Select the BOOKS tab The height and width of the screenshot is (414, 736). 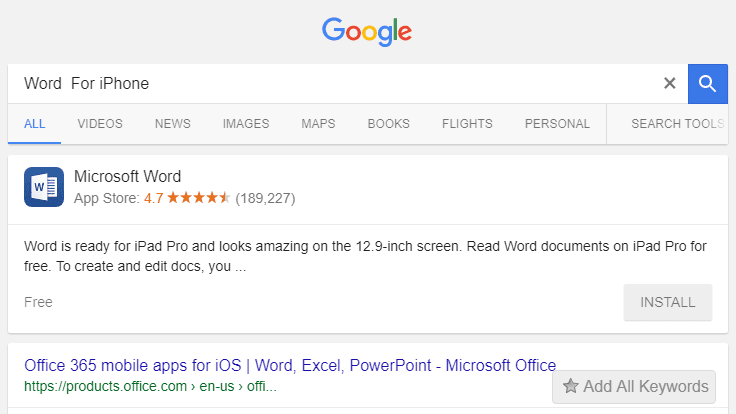(389, 124)
